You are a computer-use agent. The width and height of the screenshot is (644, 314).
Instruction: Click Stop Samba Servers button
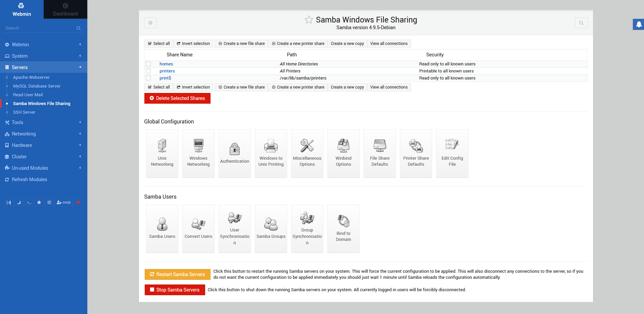pyautogui.click(x=175, y=290)
